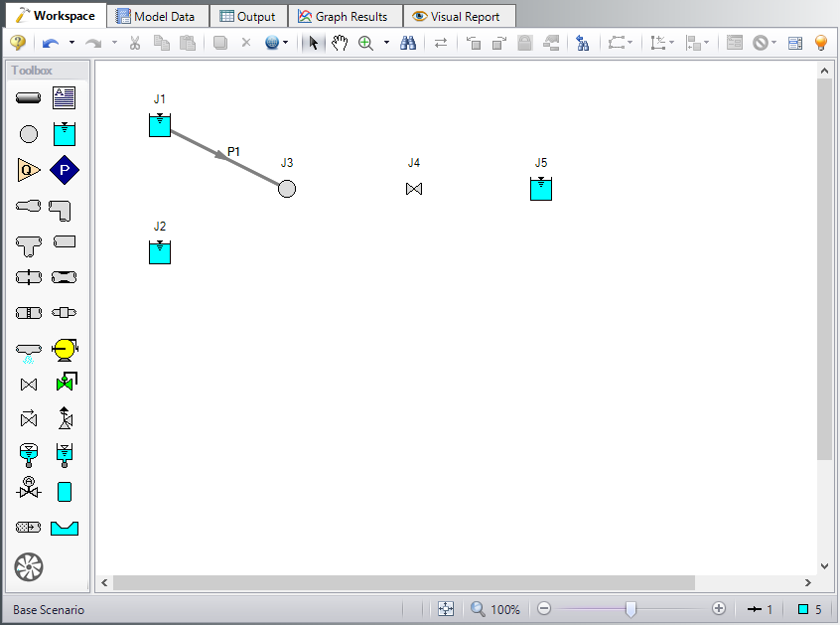This screenshot has width=840, height=625.
Task: Select the Dead End junction tool
Action: 65,241
